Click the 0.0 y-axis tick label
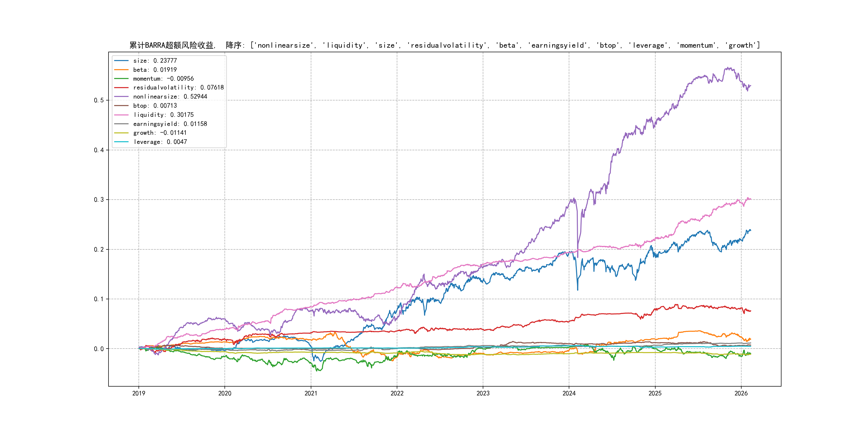The width and height of the screenshot is (868, 434). 99,349
